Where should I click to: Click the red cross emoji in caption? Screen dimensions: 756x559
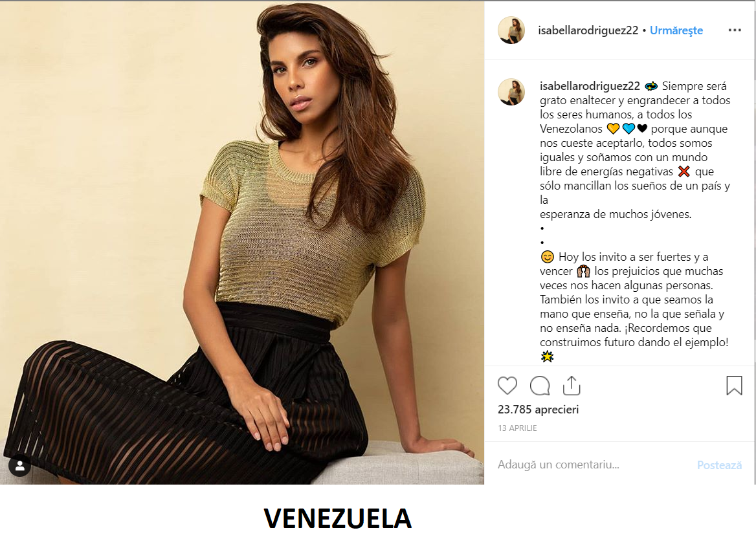coord(684,171)
